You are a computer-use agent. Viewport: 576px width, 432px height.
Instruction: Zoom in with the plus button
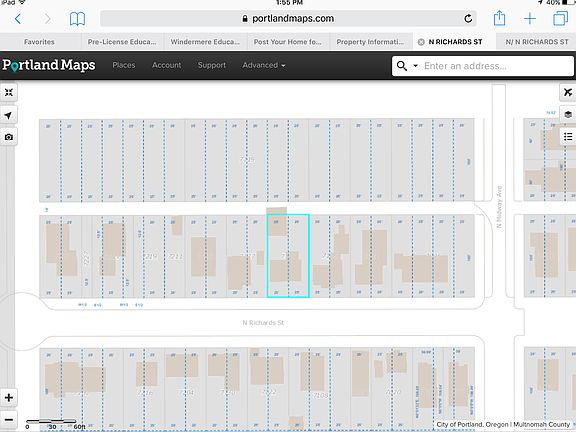pos(9,397)
